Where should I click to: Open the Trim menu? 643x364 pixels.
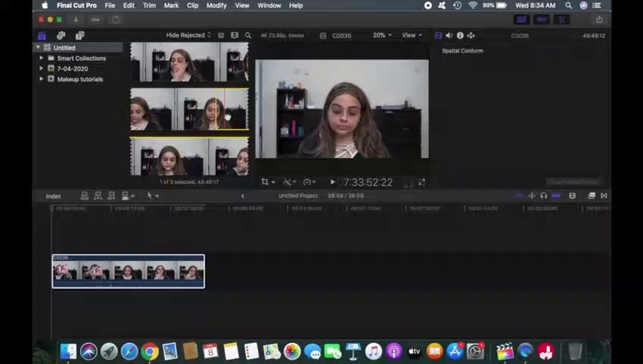coord(149,6)
